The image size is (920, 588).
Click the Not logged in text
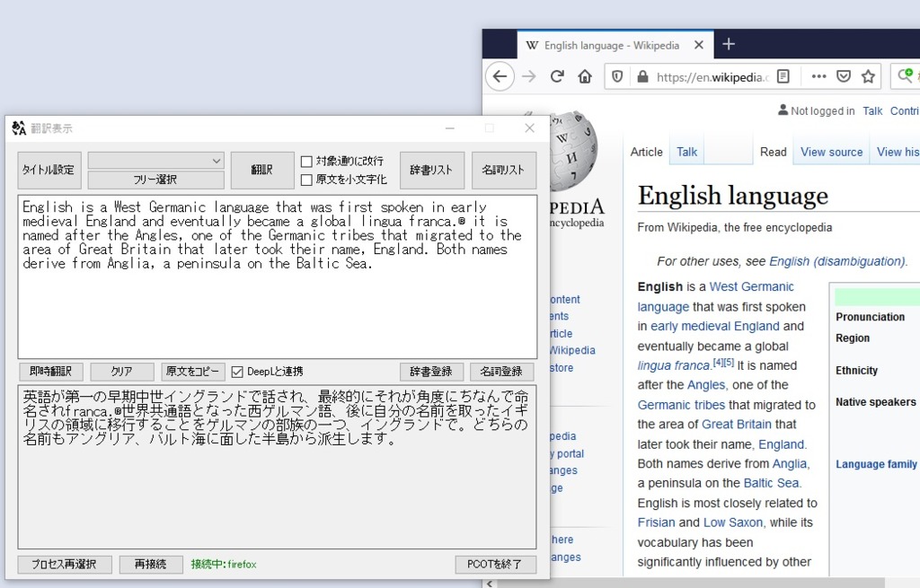(823, 110)
